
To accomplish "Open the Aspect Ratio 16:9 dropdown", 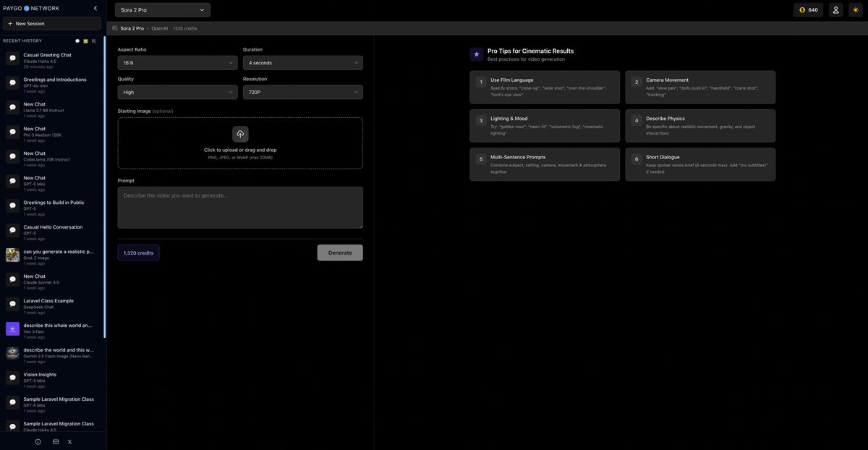I will (x=177, y=63).
